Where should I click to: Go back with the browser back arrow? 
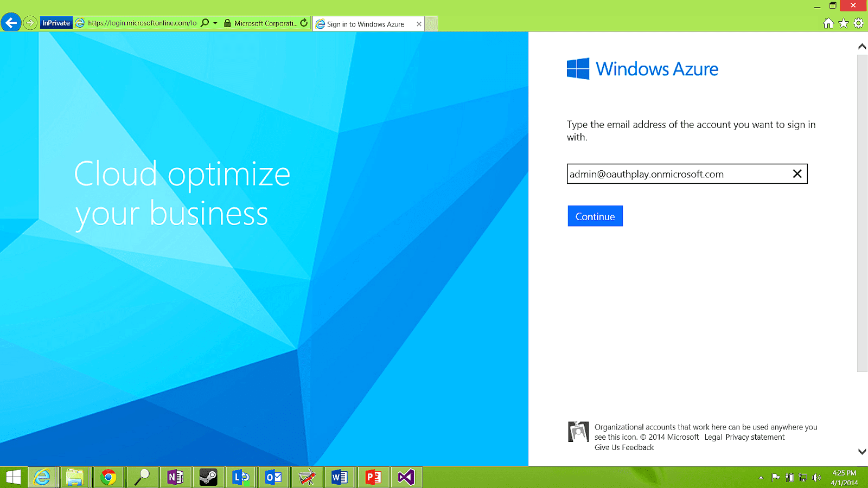point(11,23)
